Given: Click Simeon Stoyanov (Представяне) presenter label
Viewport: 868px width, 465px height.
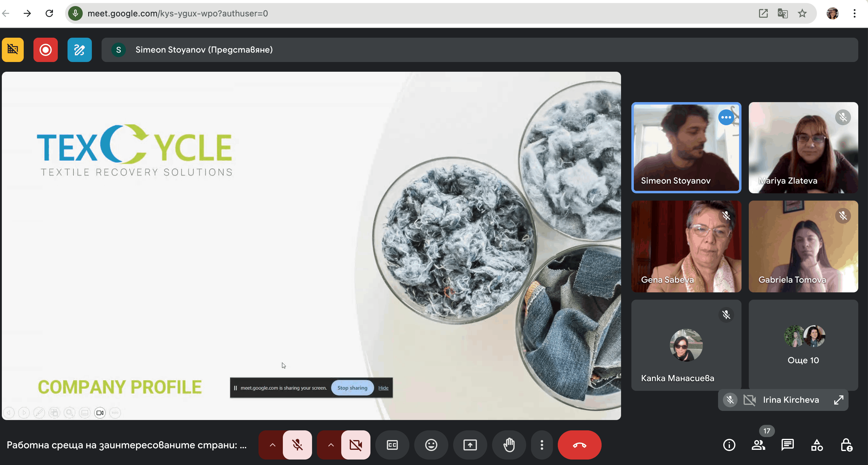Looking at the screenshot, I should [x=204, y=50].
